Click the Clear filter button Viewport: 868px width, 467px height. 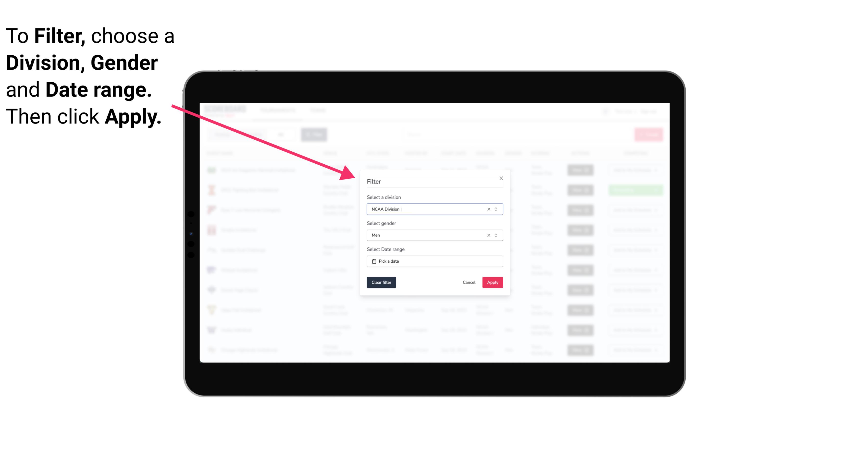[381, 283]
